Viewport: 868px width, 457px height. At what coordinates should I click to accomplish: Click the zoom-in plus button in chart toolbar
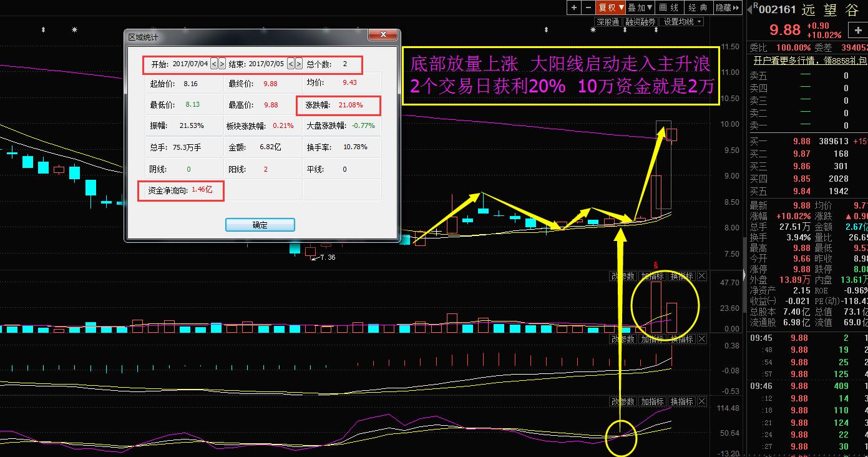[x=574, y=7]
